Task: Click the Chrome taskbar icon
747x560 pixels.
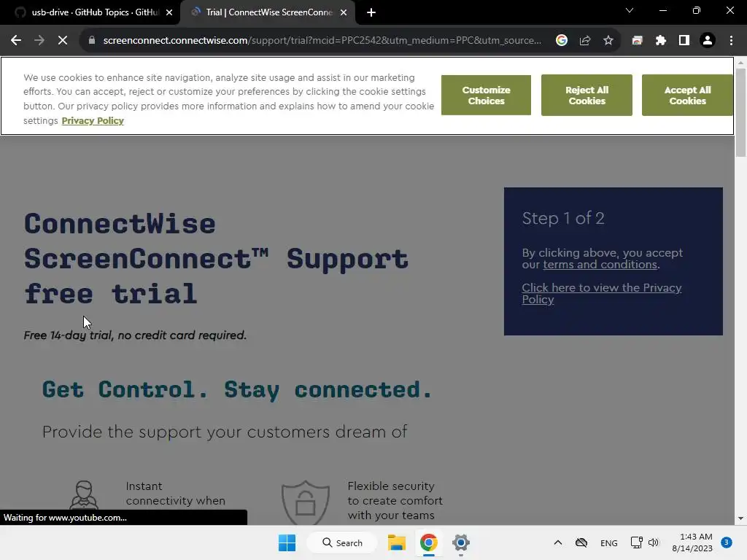Action: click(x=428, y=542)
